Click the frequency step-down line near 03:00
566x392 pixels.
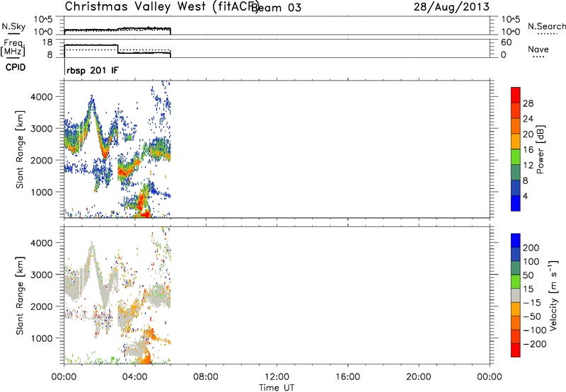118,49
